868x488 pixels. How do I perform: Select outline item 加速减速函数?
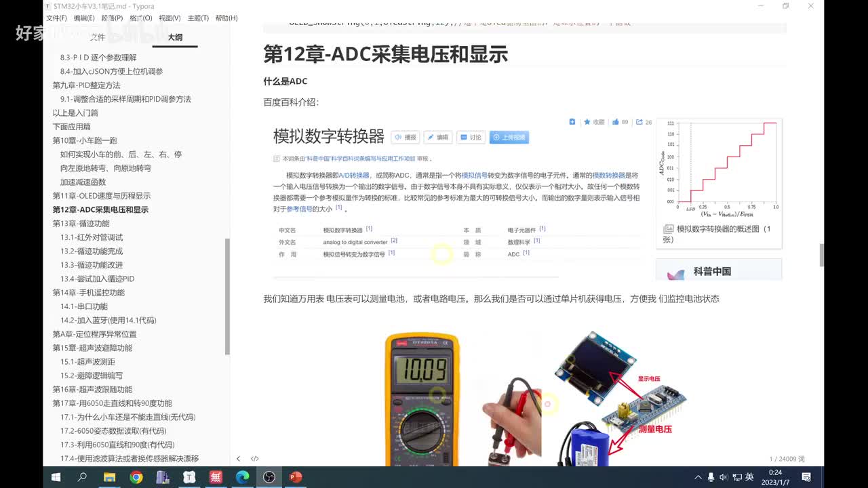click(x=83, y=182)
